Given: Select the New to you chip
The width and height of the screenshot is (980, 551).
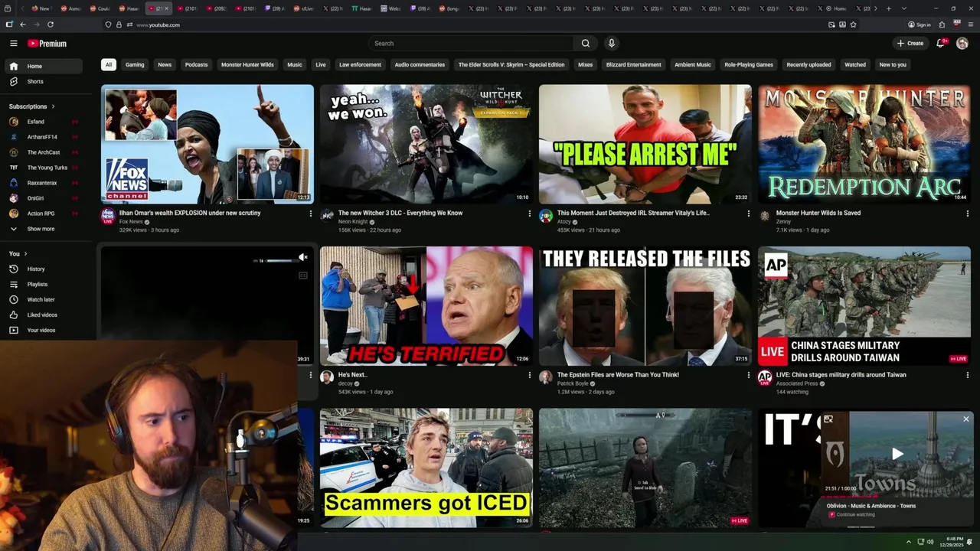Looking at the screenshot, I should pos(893,65).
